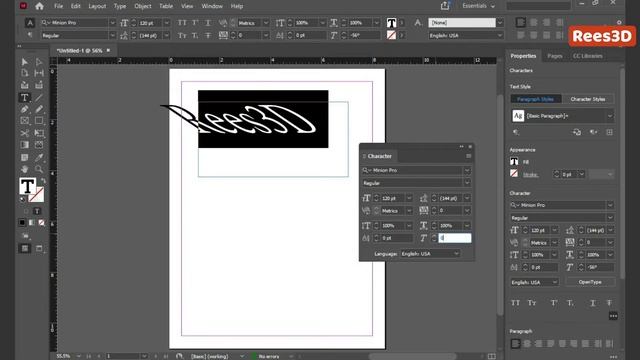Open the Layout menu

coord(97,6)
